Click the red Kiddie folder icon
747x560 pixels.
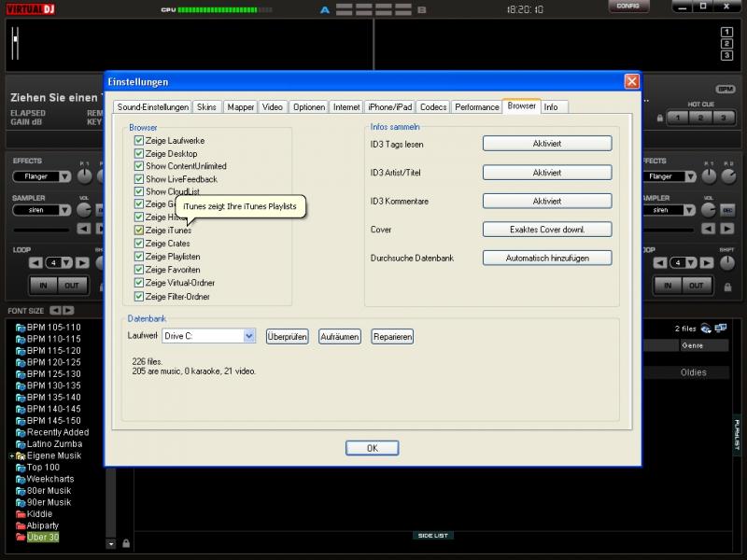[x=21, y=514]
